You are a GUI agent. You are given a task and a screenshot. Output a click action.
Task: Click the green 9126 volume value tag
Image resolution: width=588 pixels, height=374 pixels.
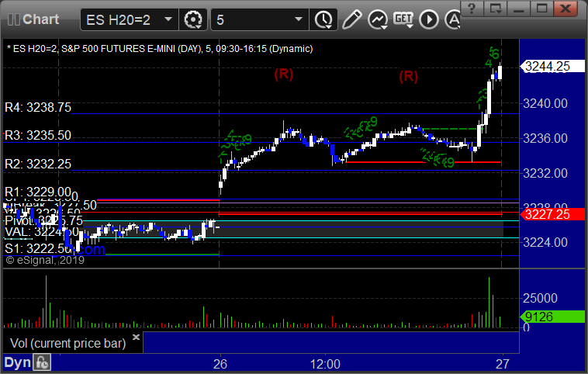pyautogui.click(x=552, y=317)
